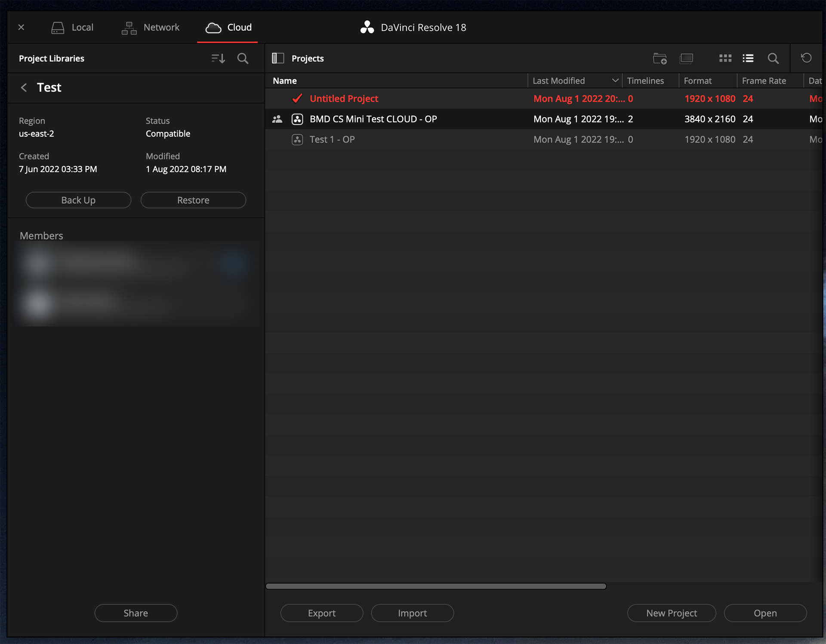Viewport: 826px width, 644px height.
Task: Click the Test library title
Action: point(49,88)
